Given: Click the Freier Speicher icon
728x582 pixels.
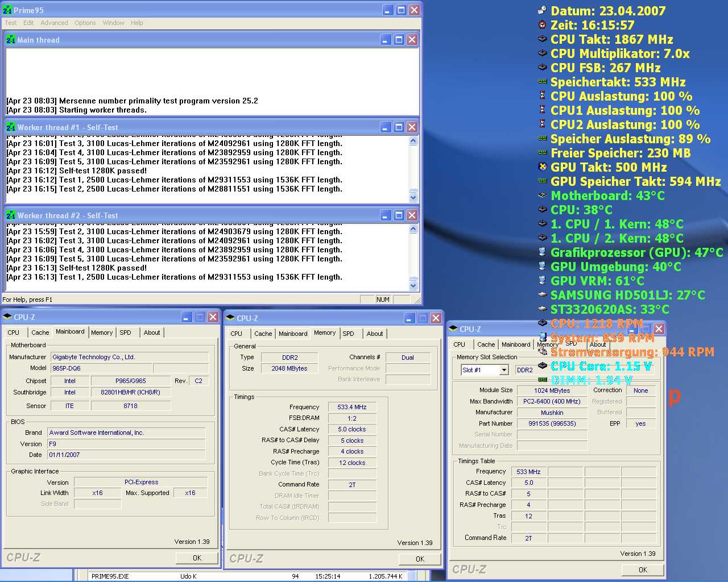Looking at the screenshot, I should [542, 152].
